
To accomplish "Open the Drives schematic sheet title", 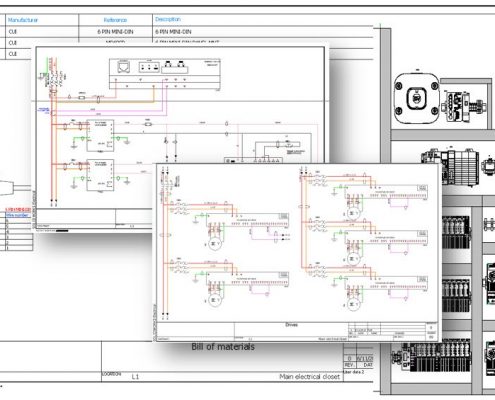I will point(291,325).
